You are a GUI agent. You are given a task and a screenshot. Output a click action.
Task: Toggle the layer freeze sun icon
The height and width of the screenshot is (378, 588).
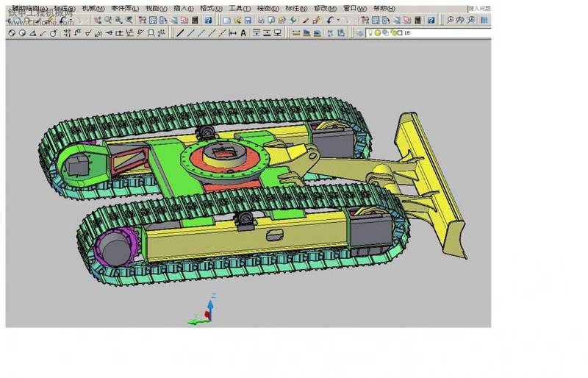coord(379,33)
